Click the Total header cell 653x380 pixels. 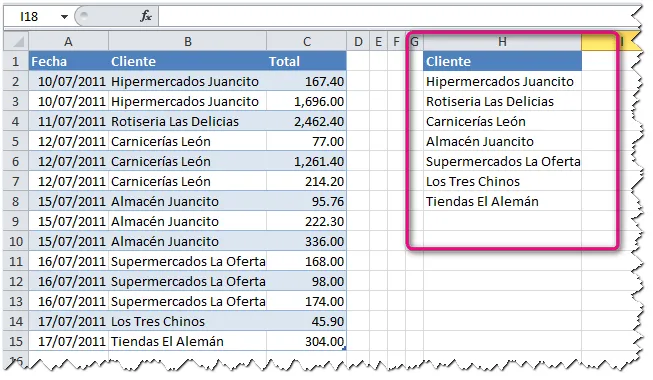pos(307,61)
